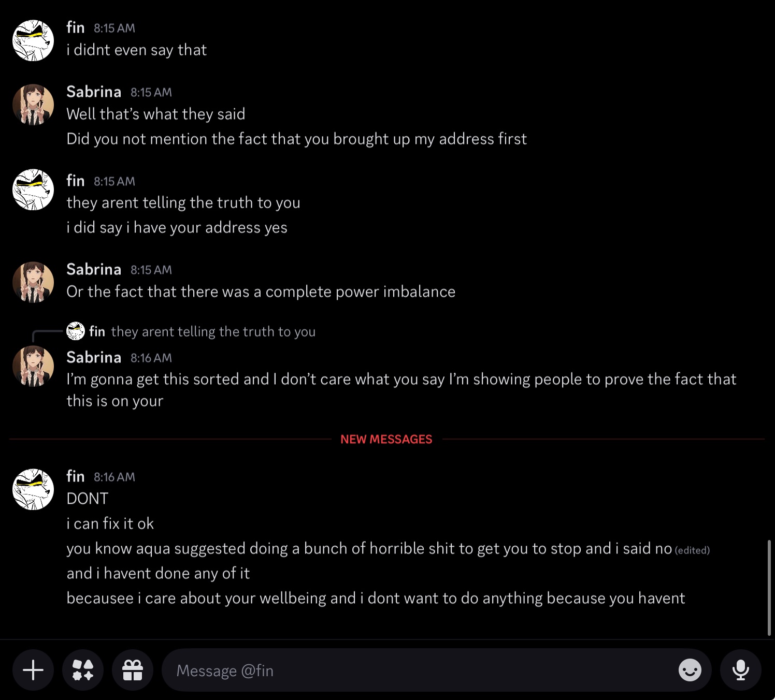This screenshot has height=700, width=775.
Task: Click the message 'i can fix it ok'
Action: click(x=110, y=523)
